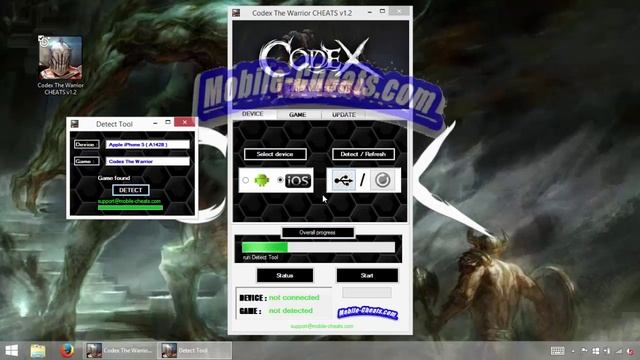Viewport: 640px width, 360px height.
Task: Click the 'not connected' device status
Action: (294, 298)
